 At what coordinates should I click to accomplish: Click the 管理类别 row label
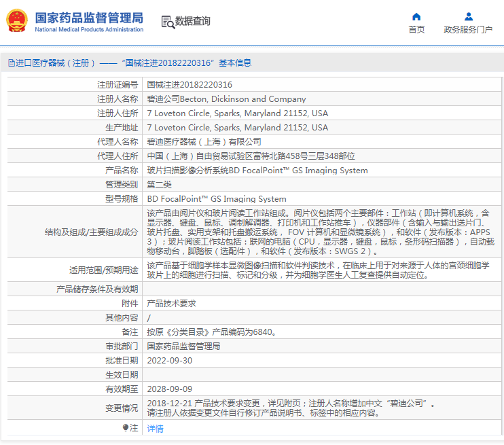pos(122,185)
